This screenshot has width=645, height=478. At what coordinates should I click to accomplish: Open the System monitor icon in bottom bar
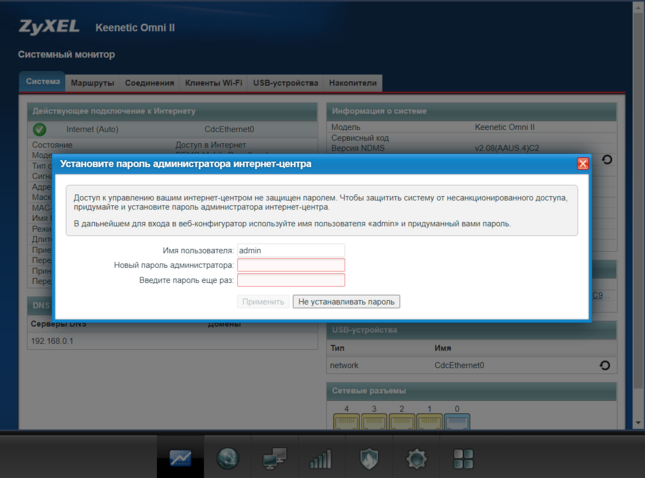click(180, 458)
